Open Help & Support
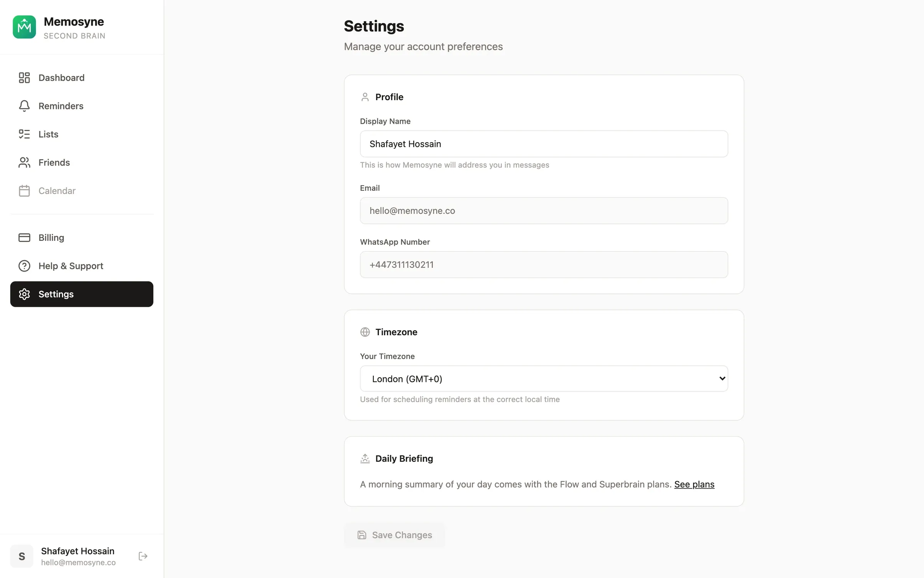The image size is (924, 578). tap(82, 266)
